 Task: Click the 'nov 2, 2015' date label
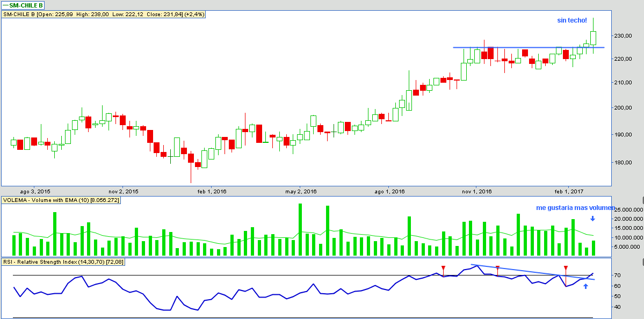point(123,191)
